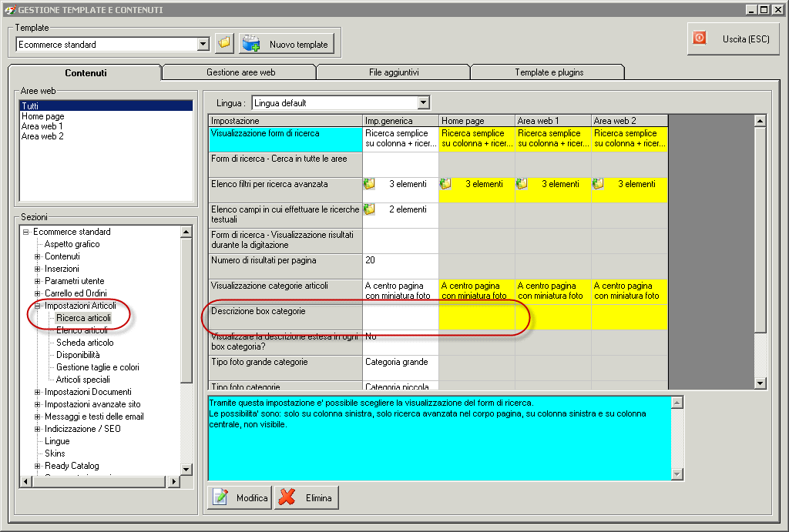Click folder icon in Home page 3 elementi cell

click(x=446, y=185)
